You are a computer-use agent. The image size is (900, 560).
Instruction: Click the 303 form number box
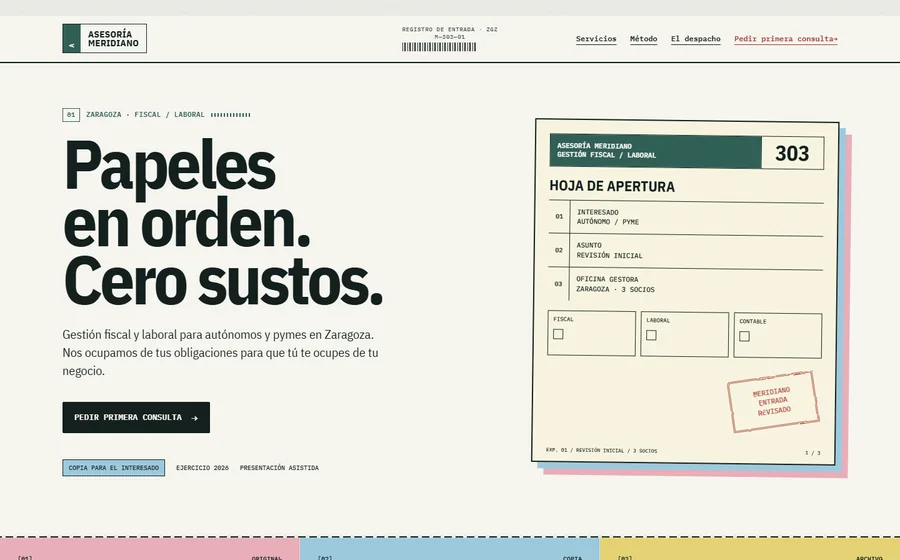(793, 153)
